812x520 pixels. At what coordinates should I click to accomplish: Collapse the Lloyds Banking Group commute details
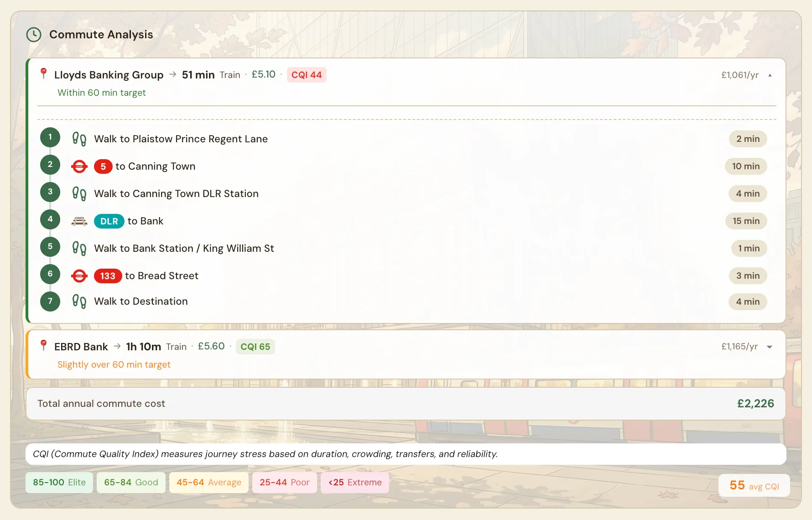pyautogui.click(x=770, y=75)
